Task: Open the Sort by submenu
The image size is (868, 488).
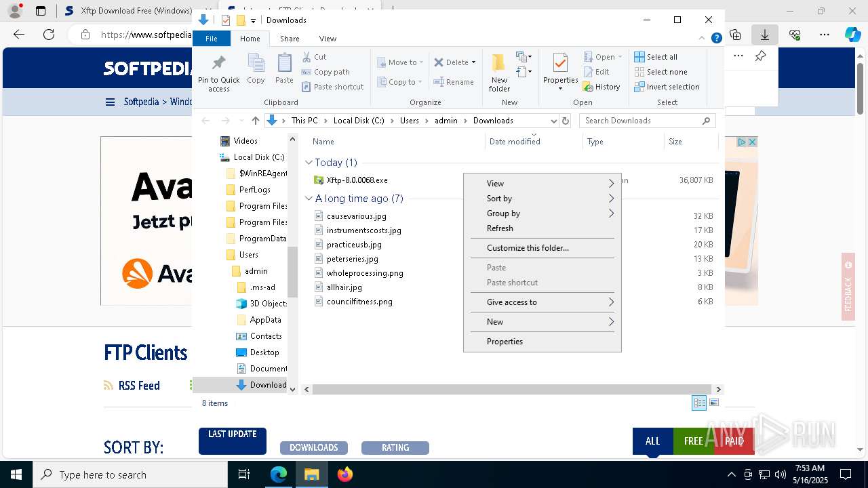Action: (x=542, y=199)
